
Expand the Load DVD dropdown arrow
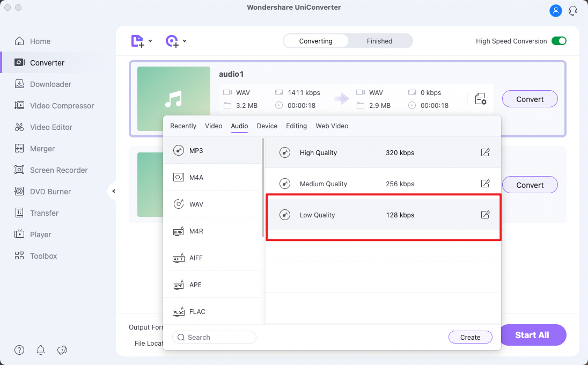point(185,41)
